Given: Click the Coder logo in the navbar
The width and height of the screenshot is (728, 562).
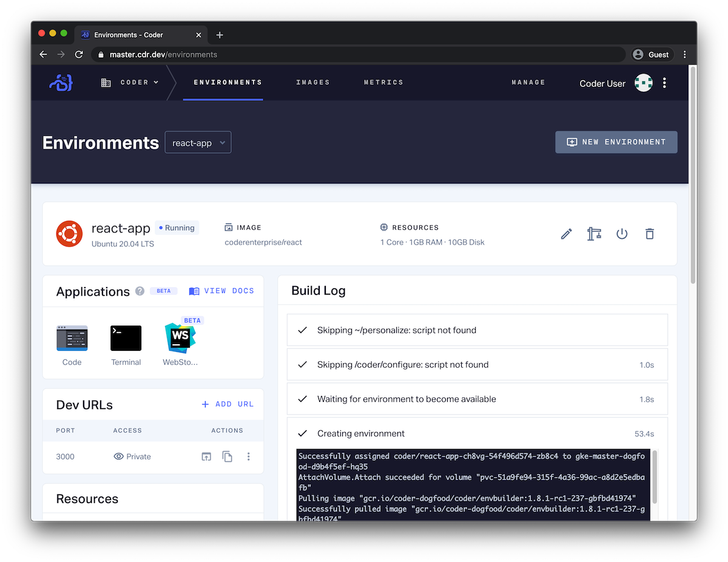Looking at the screenshot, I should (61, 83).
